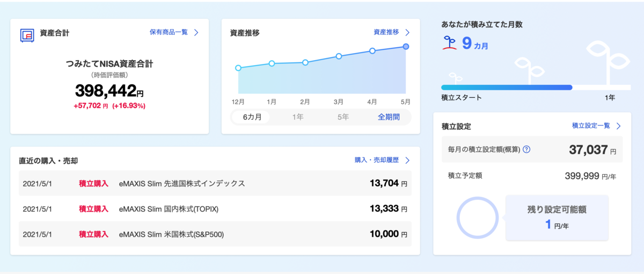Select the 1年 period tab
This screenshot has width=644, height=274.
[x=298, y=117]
